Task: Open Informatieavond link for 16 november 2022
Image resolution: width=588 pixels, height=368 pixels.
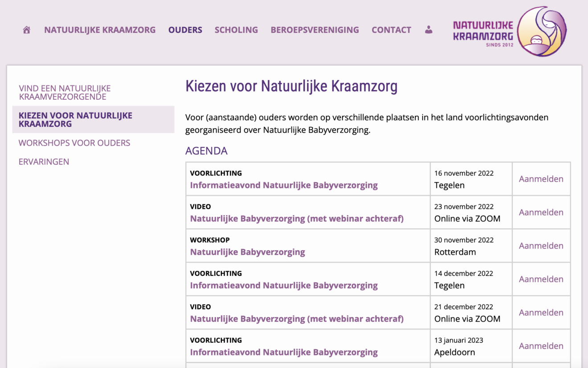Action: pyautogui.click(x=284, y=185)
